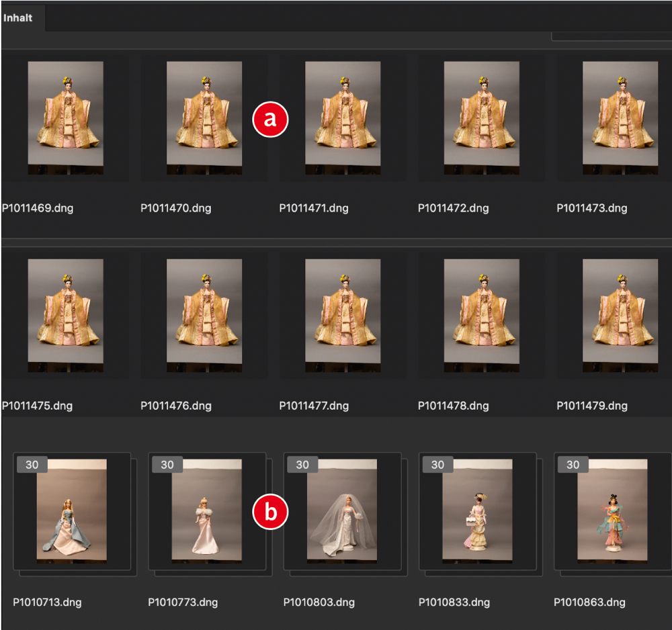Select thumbnail of P1011473.dng
The width and height of the screenshot is (672, 630).
click(620, 118)
